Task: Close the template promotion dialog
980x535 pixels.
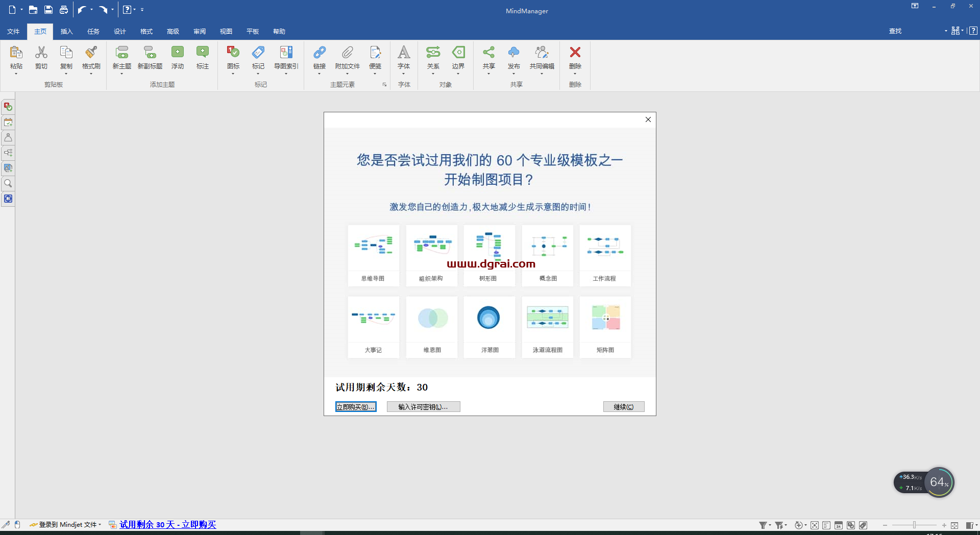Action: (648, 119)
